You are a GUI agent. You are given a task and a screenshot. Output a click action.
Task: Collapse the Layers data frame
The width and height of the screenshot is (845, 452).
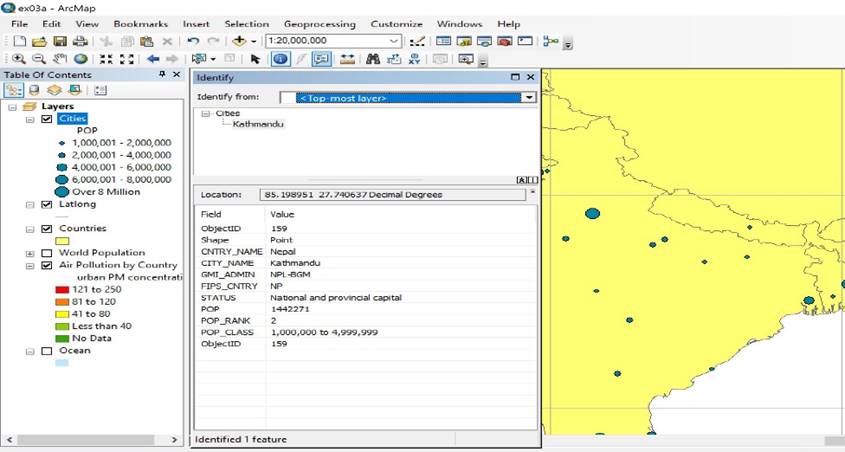click(x=12, y=107)
